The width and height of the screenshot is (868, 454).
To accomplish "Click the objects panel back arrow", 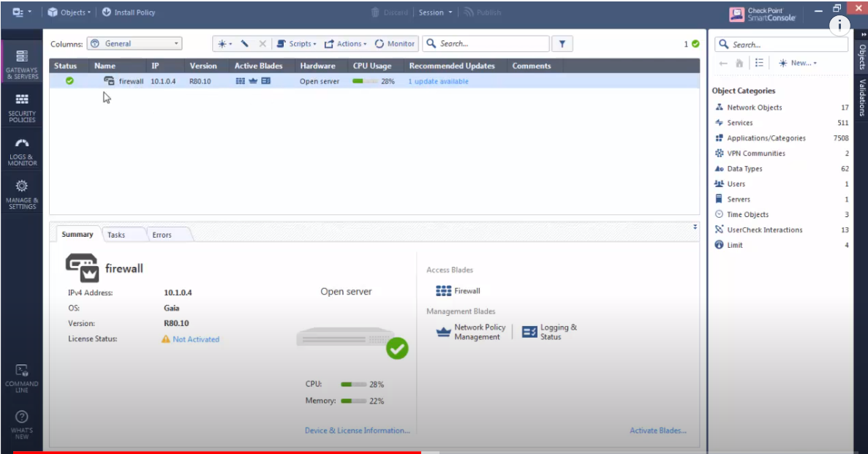I will click(x=723, y=63).
